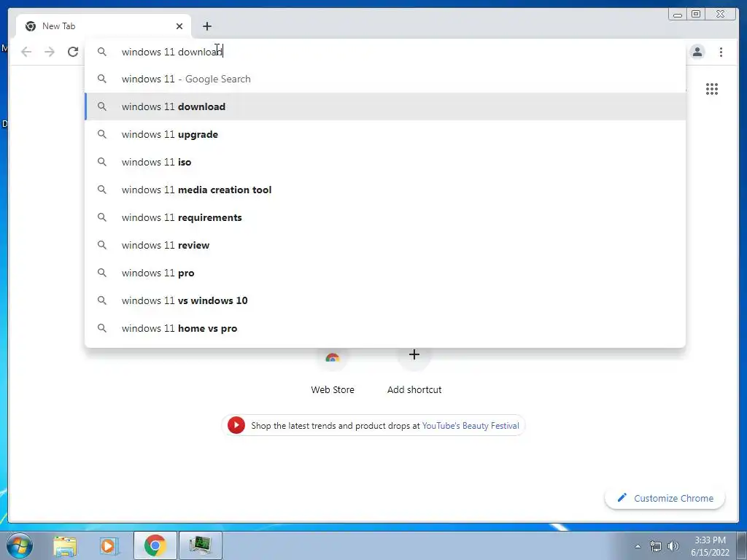Select 'windows 11 home vs pro' suggestion
The width and height of the screenshot is (747, 560).
point(385,328)
